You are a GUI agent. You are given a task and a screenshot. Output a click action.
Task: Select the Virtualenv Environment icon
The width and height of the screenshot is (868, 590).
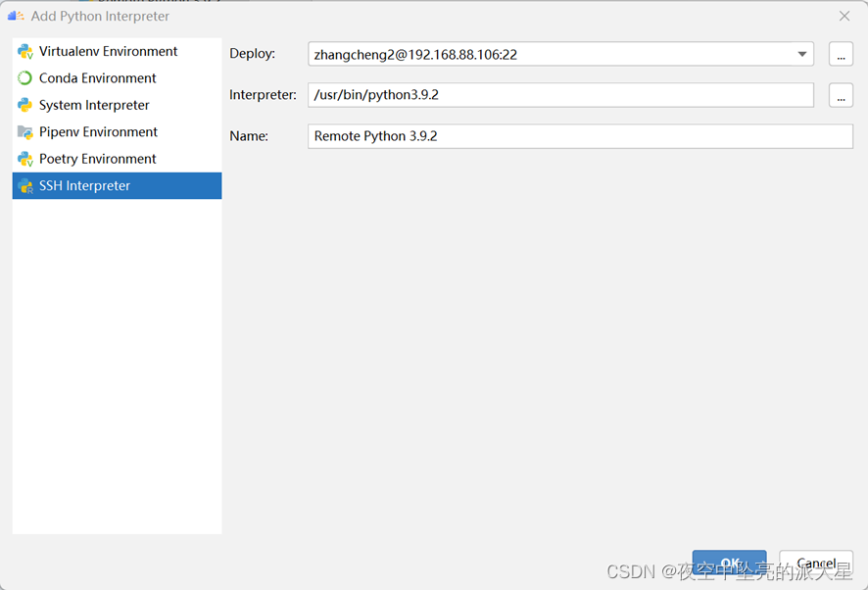24,51
